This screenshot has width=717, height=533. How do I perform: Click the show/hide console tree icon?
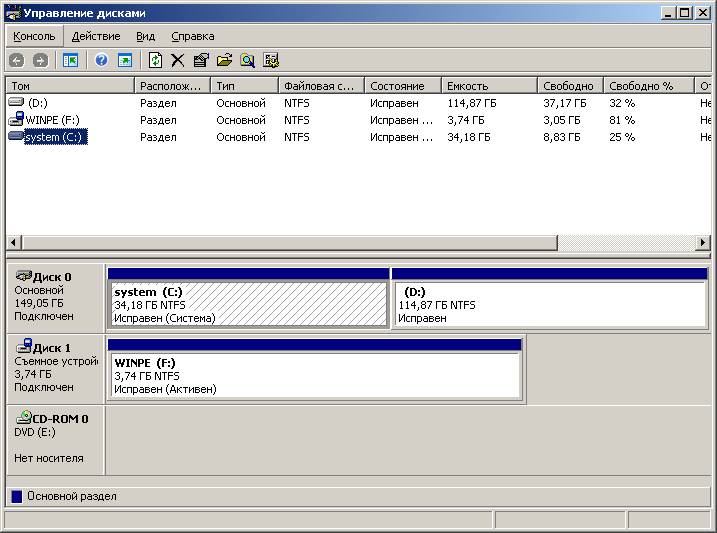click(70, 61)
